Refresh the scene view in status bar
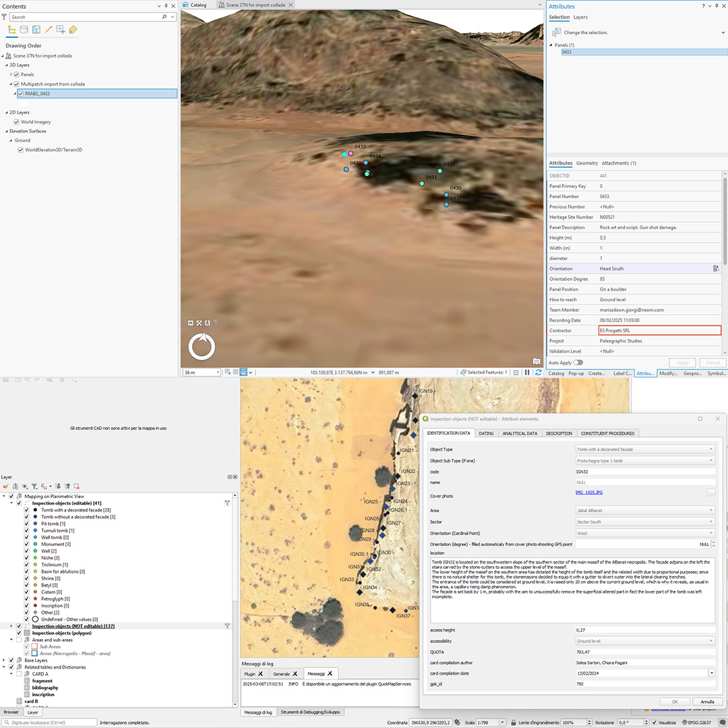The height and width of the screenshot is (728, 728). click(537, 372)
